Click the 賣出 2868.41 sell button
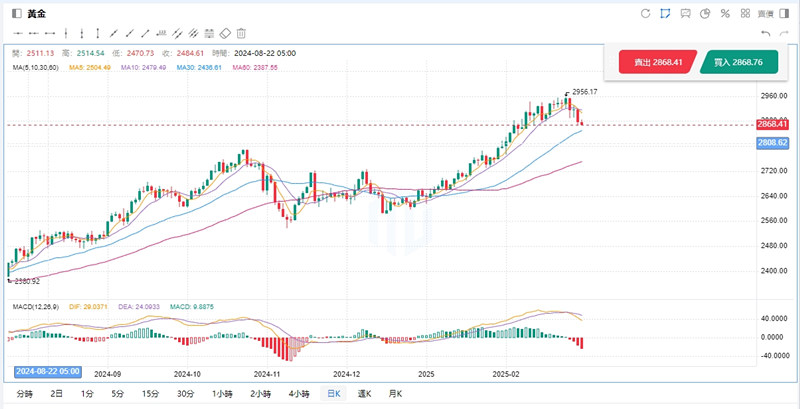 click(x=657, y=62)
